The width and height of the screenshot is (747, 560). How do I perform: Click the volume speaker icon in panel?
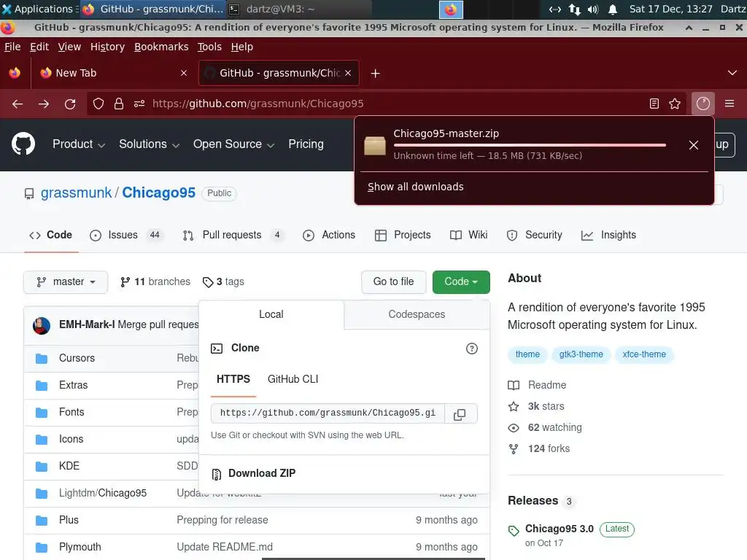point(593,9)
